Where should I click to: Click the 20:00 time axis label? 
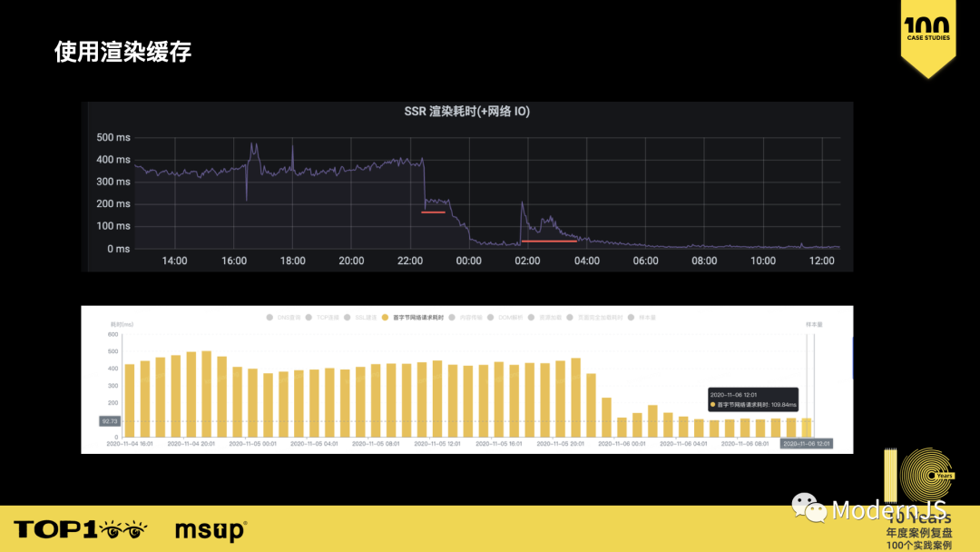click(x=351, y=261)
